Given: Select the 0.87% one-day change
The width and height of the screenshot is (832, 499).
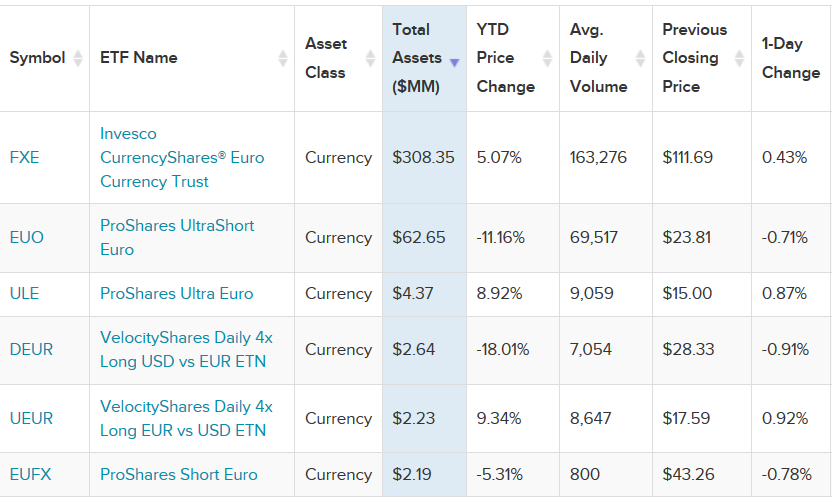Looking at the screenshot, I should tap(784, 294).
